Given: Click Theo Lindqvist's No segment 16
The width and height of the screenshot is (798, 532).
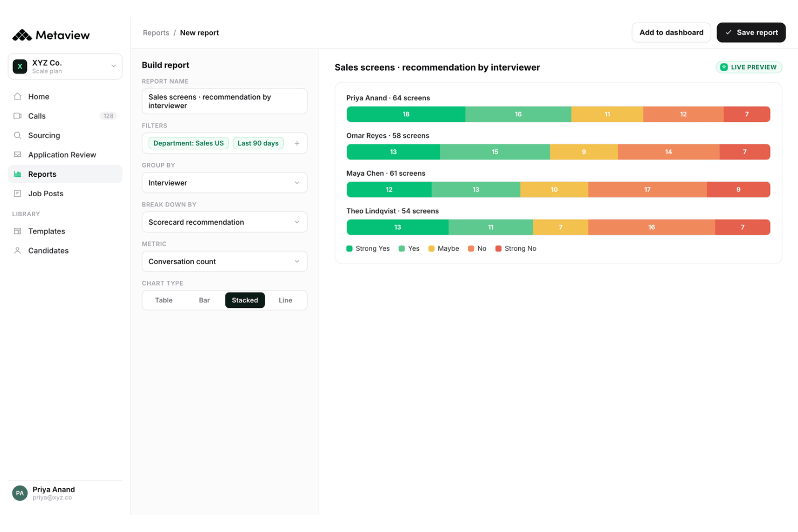Looking at the screenshot, I should [651, 227].
